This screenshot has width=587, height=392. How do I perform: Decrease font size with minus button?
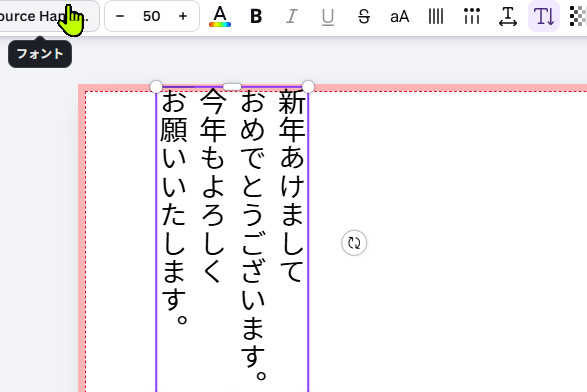pyautogui.click(x=120, y=16)
